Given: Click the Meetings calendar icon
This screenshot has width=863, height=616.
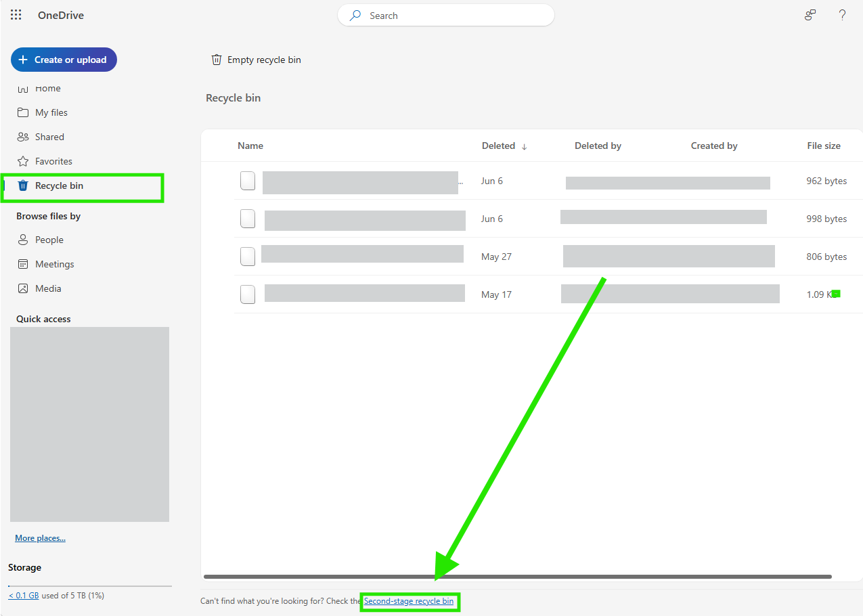Looking at the screenshot, I should 23,264.
